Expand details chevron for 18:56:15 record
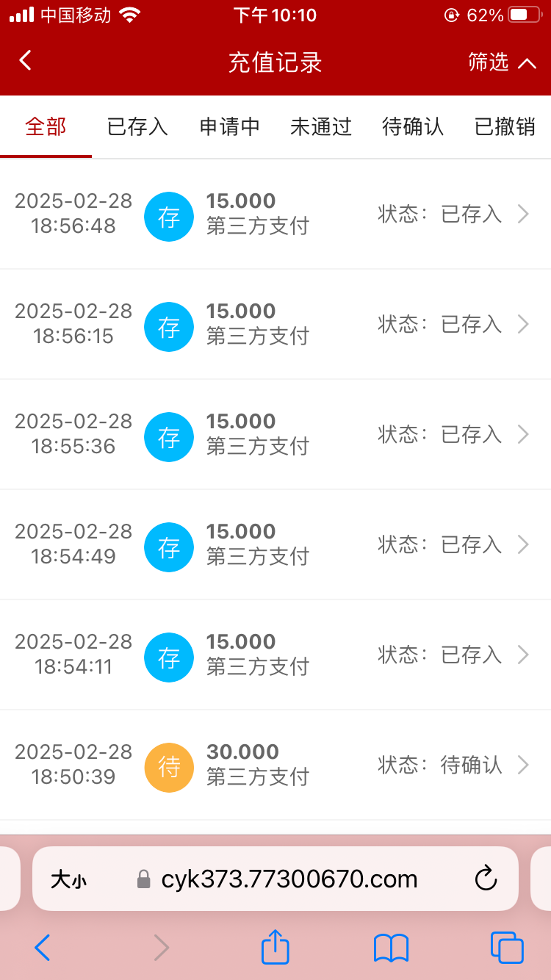Screen dimensions: 551x980 pos(523,324)
